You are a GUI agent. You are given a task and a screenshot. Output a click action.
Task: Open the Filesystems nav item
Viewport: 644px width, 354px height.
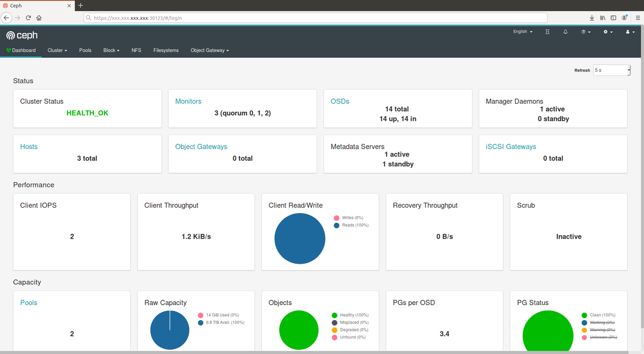[x=166, y=50]
